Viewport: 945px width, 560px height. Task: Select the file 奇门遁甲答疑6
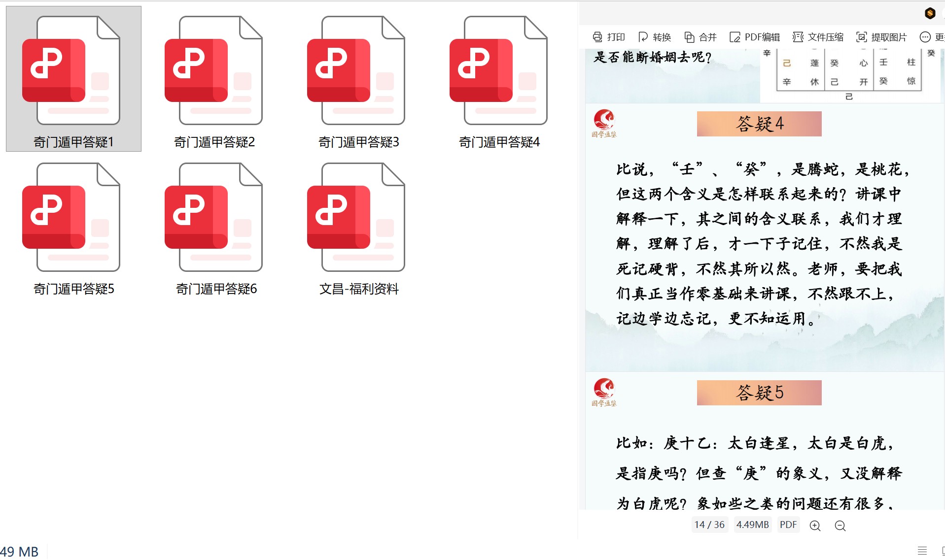[216, 227]
